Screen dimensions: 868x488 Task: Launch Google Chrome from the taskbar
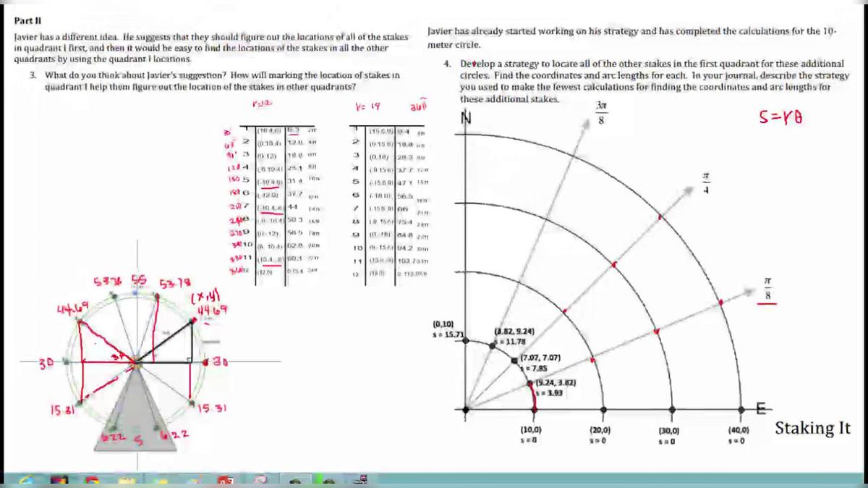[91, 480]
